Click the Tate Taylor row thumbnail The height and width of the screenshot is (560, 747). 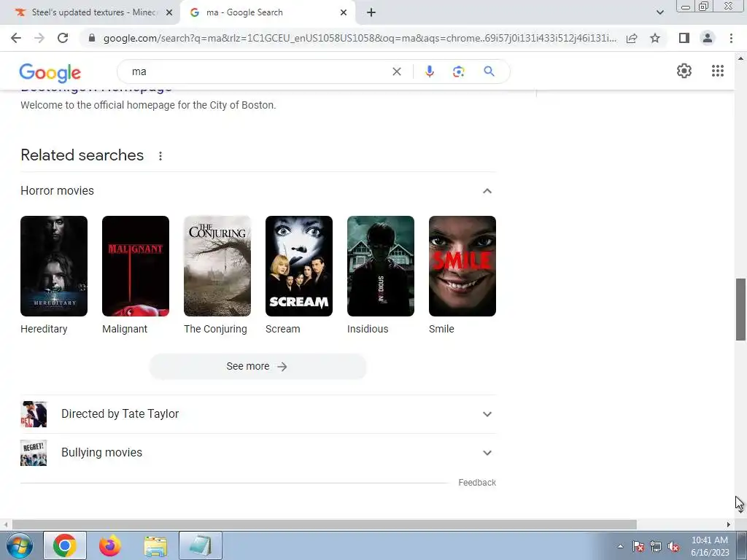34,414
